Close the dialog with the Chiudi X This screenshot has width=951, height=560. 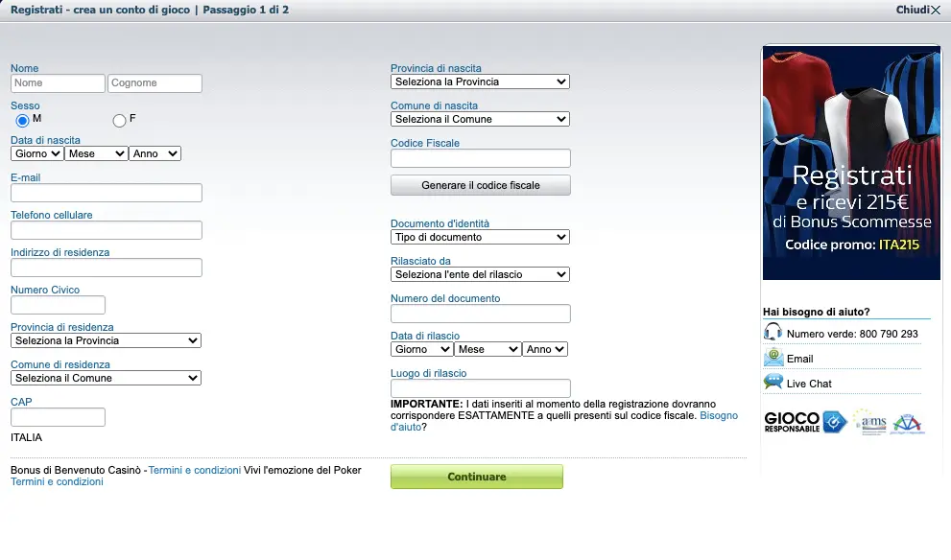coord(917,10)
